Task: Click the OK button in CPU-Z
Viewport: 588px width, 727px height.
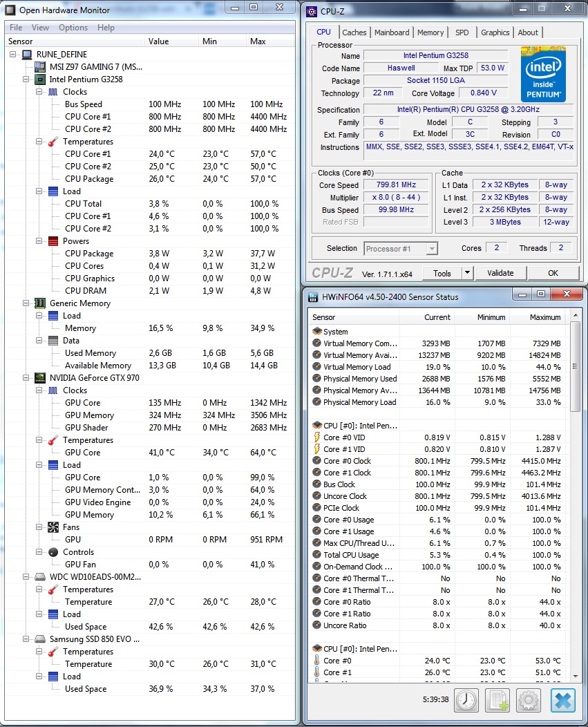Action: pyautogui.click(x=553, y=273)
